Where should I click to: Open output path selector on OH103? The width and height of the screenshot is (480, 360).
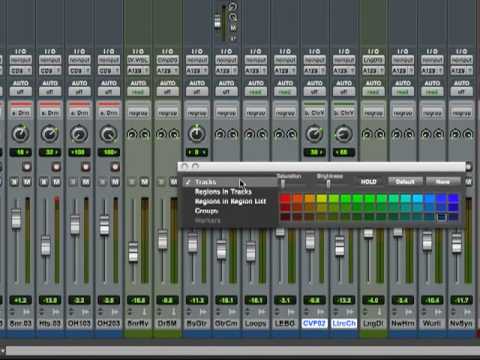79,71
